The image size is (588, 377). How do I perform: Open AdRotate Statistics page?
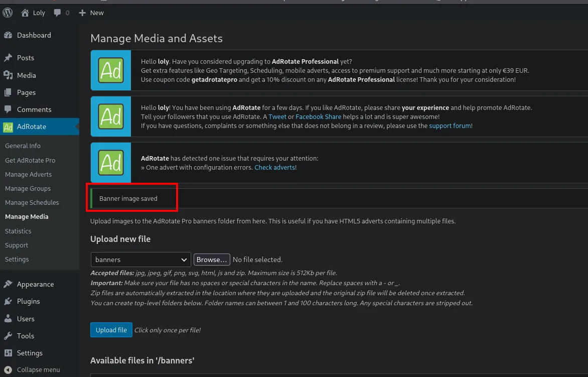[x=18, y=231]
